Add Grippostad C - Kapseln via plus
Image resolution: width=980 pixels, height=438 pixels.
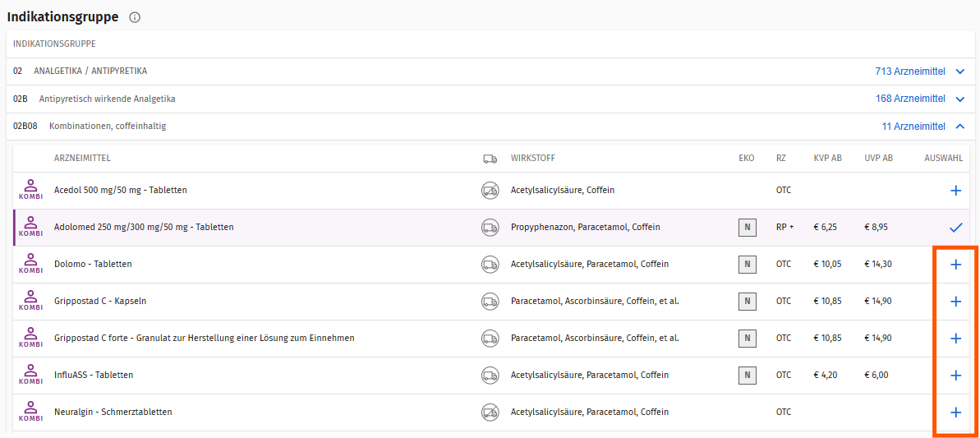click(x=955, y=301)
